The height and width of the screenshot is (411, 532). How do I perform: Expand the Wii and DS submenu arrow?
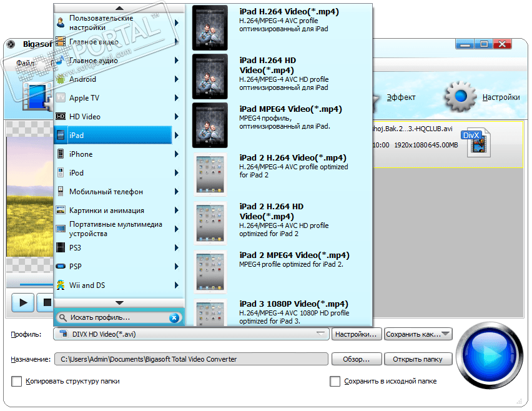click(x=177, y=285)
